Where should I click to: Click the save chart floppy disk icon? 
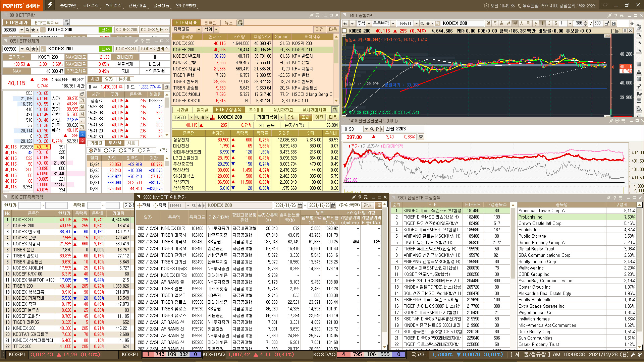click(x=613, y=23)
